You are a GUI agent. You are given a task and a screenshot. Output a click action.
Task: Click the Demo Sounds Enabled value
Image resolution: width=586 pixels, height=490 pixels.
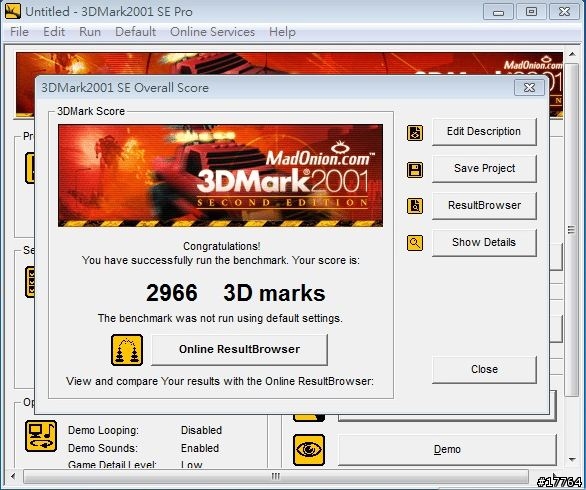200,448
